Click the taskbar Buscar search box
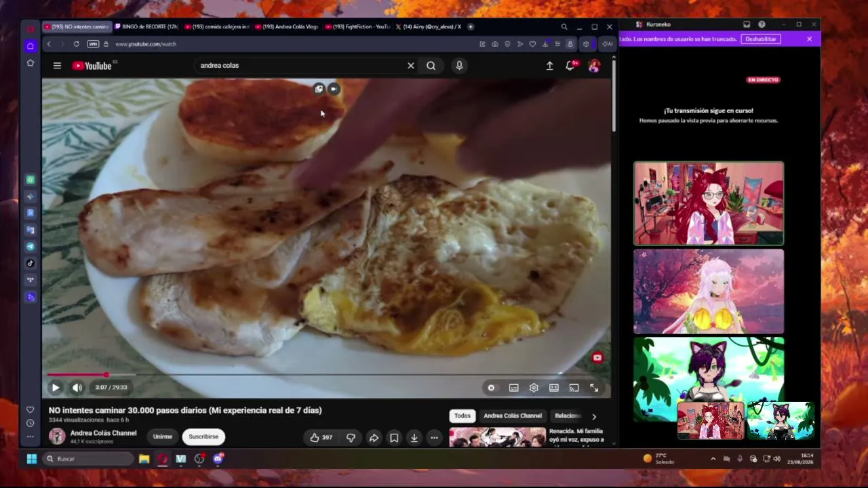This screenshot has width=868, height=488. click(x=88, y=459)
